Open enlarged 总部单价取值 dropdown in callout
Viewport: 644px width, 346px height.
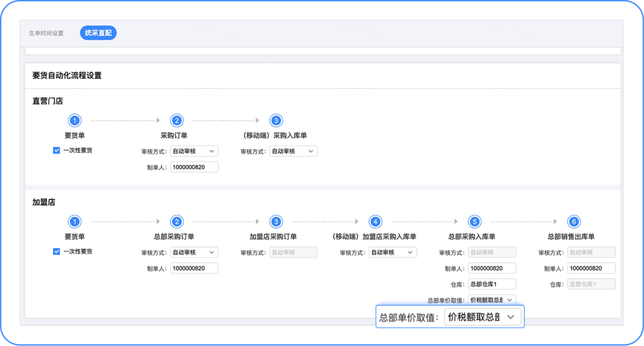(482, 317)
